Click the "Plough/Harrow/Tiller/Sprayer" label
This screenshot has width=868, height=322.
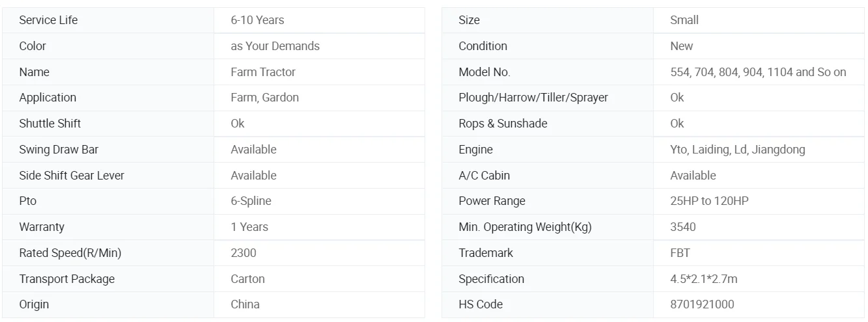[533, 98]
